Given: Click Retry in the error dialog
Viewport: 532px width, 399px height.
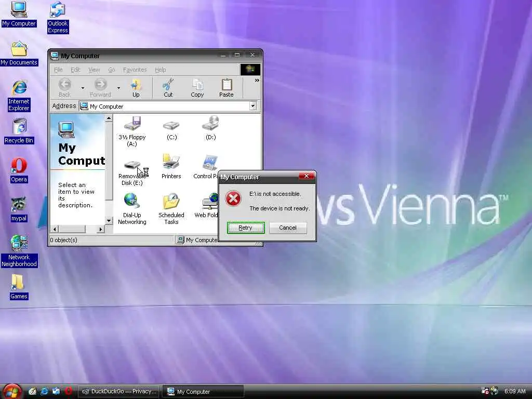Looking at the screenshot, I should click(246, 228).
